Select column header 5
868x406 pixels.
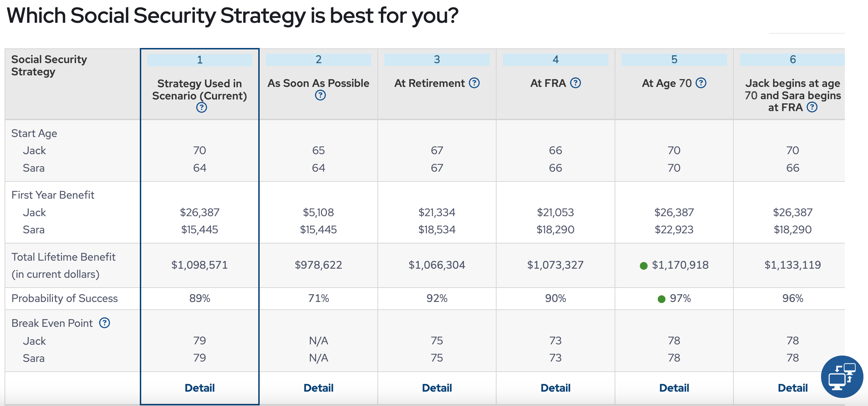point(674,60)
